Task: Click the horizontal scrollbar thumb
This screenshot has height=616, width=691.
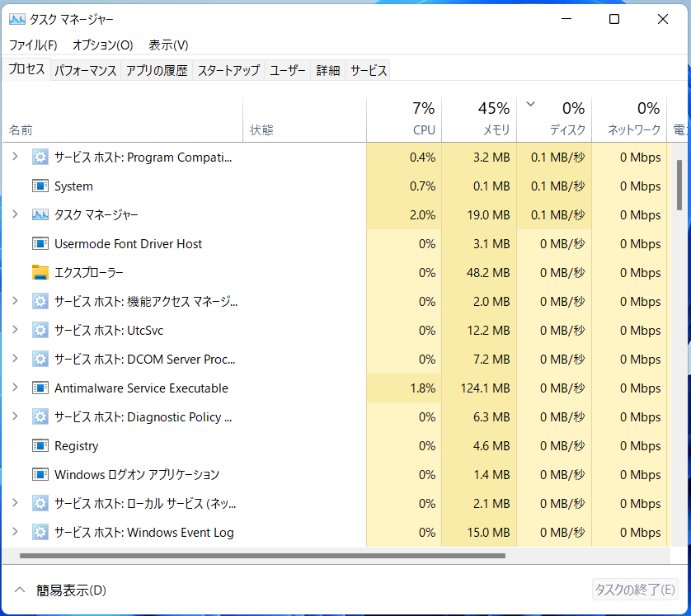Action: click(x=263, y=556)
